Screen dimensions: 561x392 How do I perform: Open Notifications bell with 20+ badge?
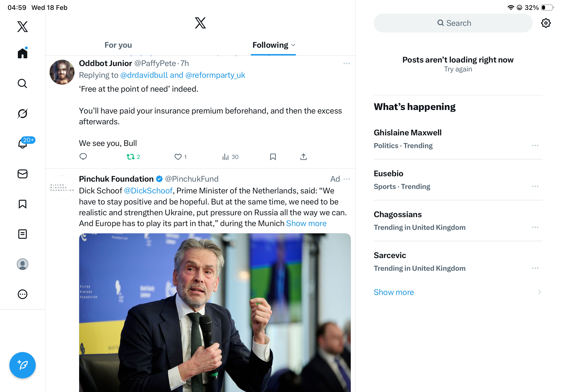tap(23, 143)
